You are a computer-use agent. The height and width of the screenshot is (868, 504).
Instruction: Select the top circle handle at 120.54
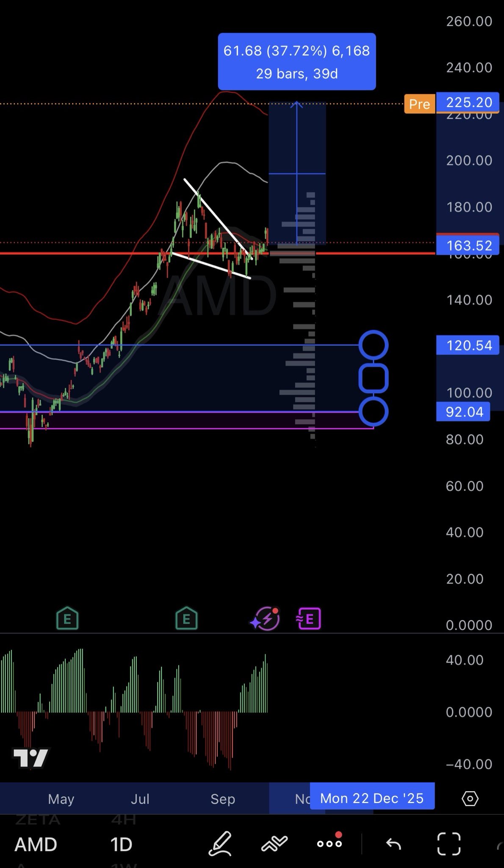tap(374, 345)
